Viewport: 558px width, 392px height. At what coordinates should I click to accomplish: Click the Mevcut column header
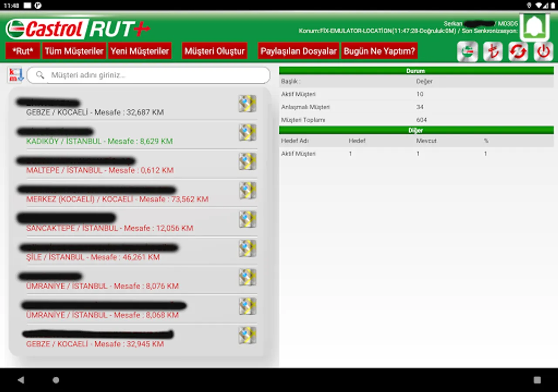pos(426,141)
